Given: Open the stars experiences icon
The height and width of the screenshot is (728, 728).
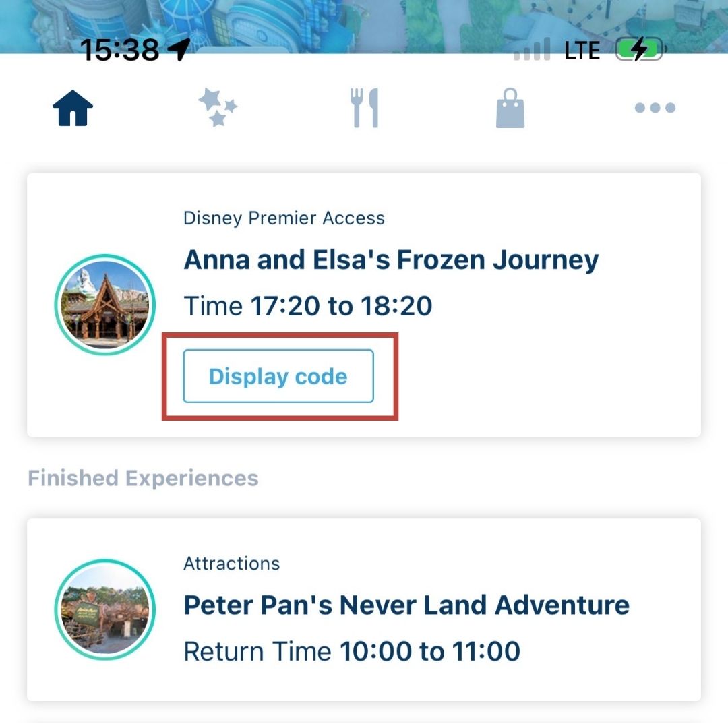Looking at the screenshot, I should [217, 107].
